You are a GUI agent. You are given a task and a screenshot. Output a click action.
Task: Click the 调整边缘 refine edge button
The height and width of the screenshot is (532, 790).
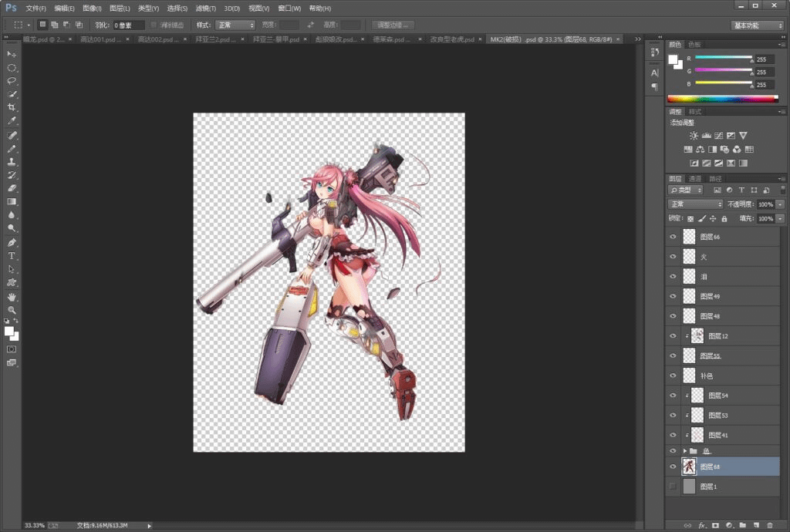pos(393,25)
